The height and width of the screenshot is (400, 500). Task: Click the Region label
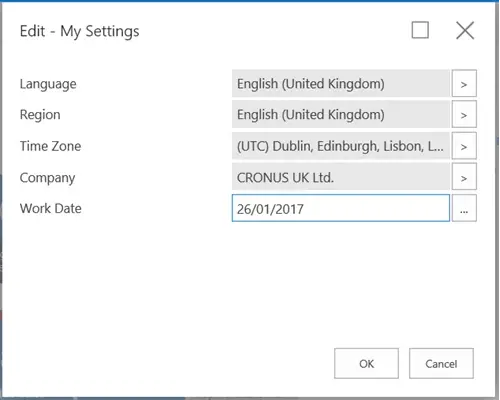pos(40,115)
